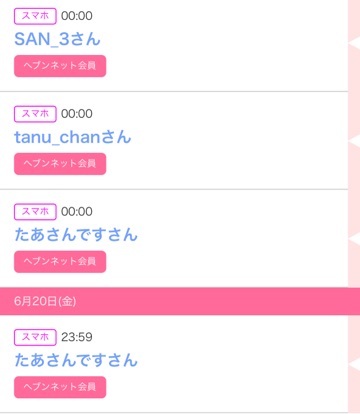Click the 00:00 timestamp of tanu_chanさん
The height and width of the screenshot is (414, 360).
(77, 114)
